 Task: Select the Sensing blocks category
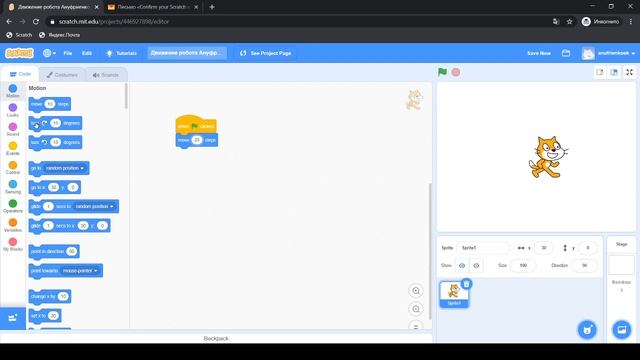pyautogui.click(x=13, y=187)
